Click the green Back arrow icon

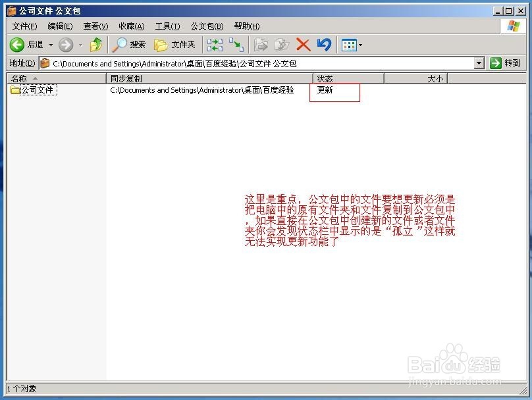coord(17,45)
